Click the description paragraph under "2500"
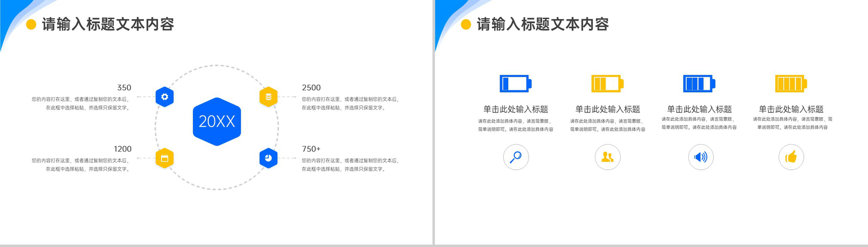The image size is (868, 247). pos(351,103)
